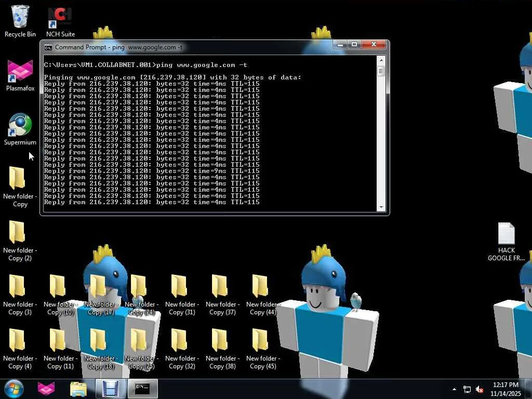Select the 'HACK GOOGLE FR...' text file
This screenshot has width=532, height=399.
click(x=506, y=242)
